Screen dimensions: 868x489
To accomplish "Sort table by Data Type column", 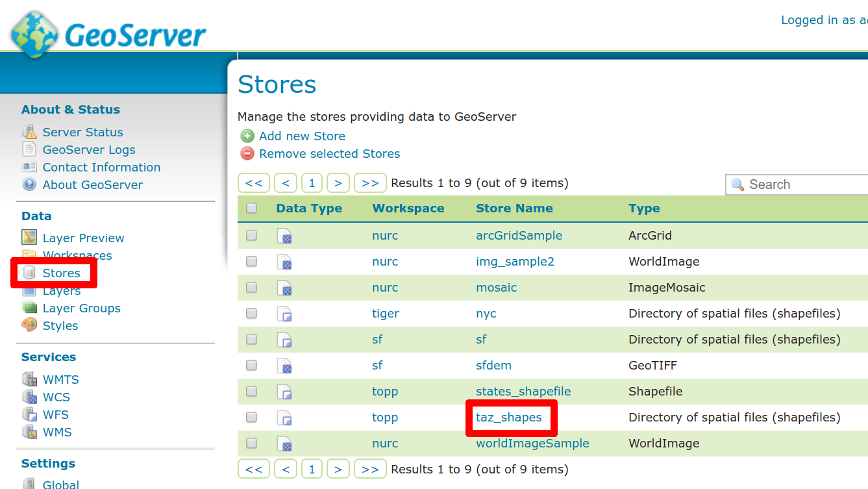I will tap(309, 208).
